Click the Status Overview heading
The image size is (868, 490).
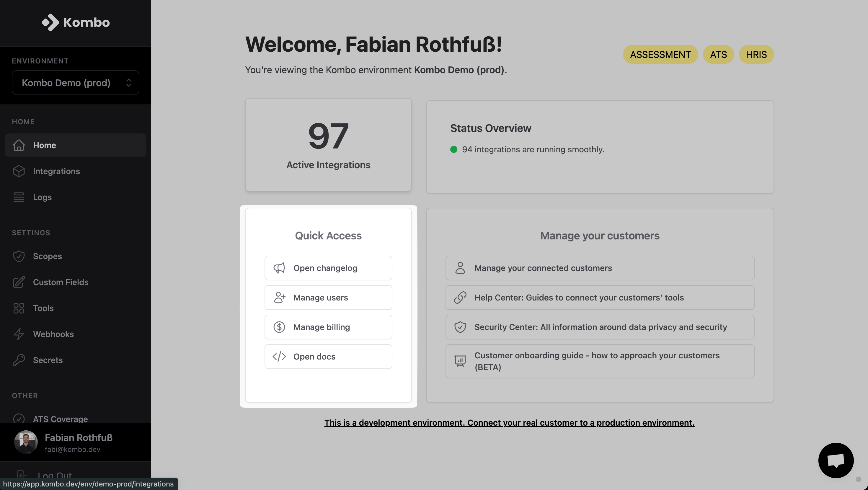(491, 128)
